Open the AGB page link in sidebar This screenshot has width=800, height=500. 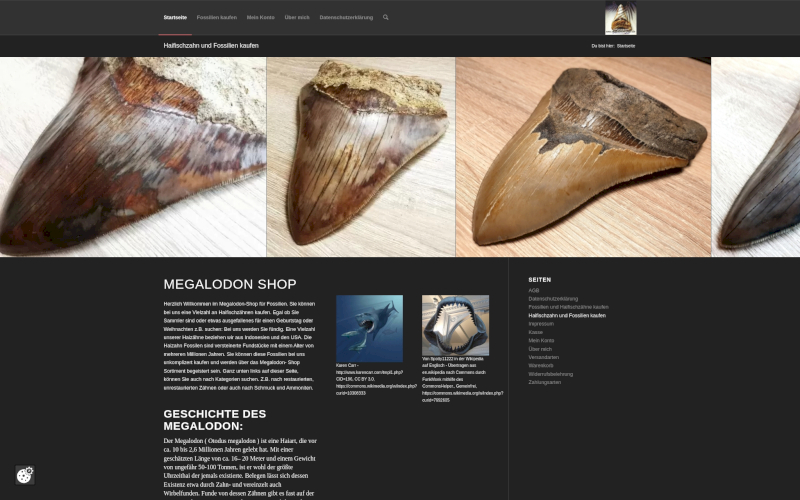534,290
